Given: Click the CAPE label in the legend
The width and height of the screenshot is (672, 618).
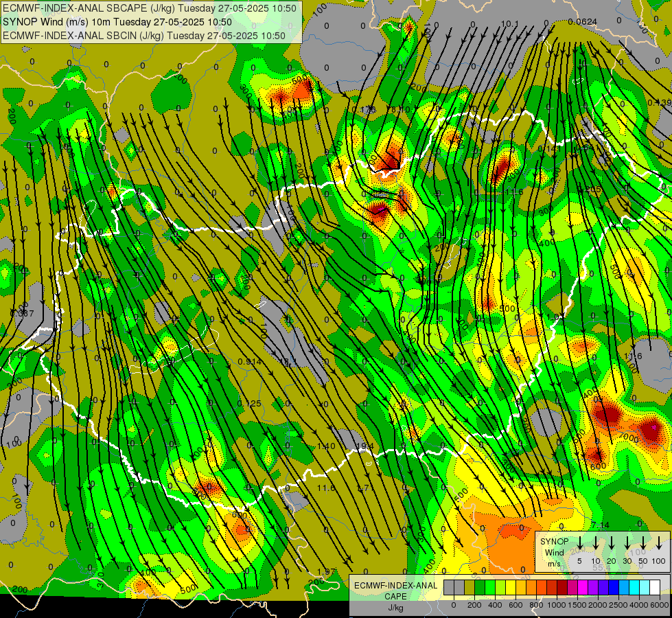Looking at the screenshot, I should click(395, 597).
